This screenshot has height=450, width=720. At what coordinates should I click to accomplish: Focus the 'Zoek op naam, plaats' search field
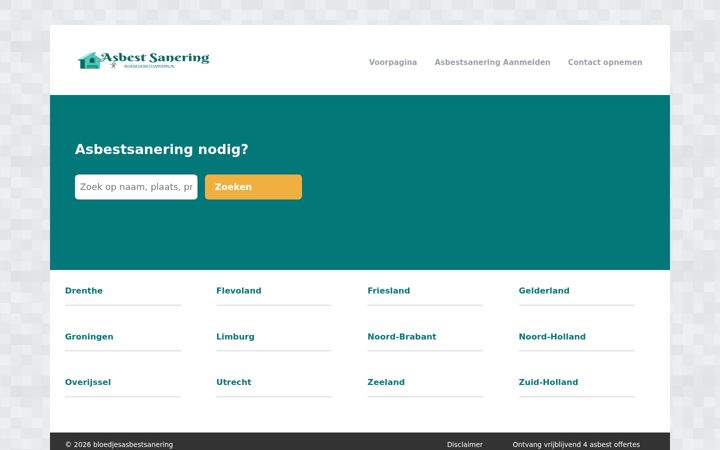click(136, 187)
